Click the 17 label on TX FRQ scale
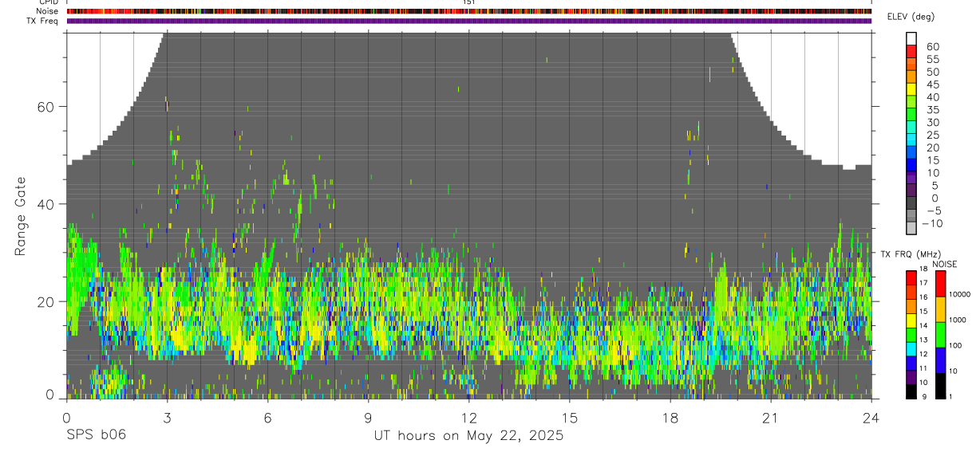This screenshot has width=980, height=452. (923, 282)
